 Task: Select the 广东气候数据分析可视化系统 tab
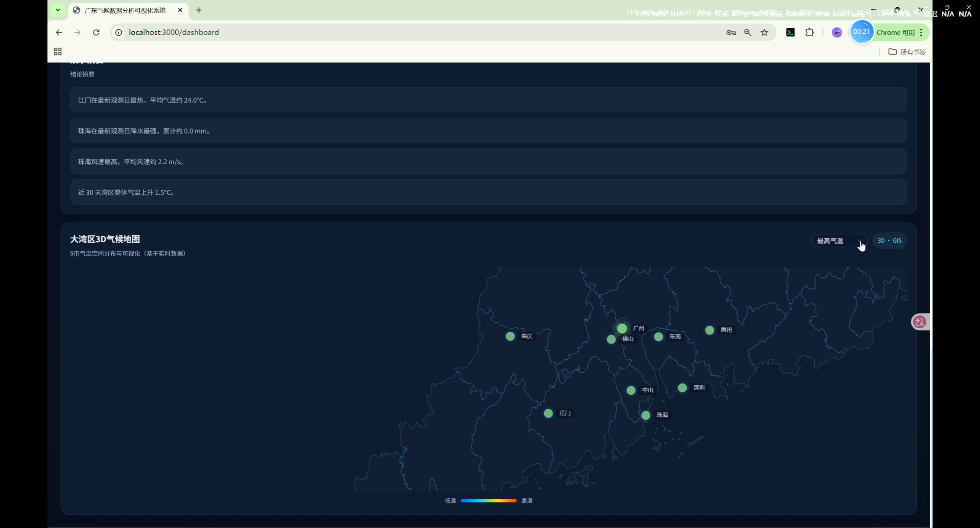point(125,10)
